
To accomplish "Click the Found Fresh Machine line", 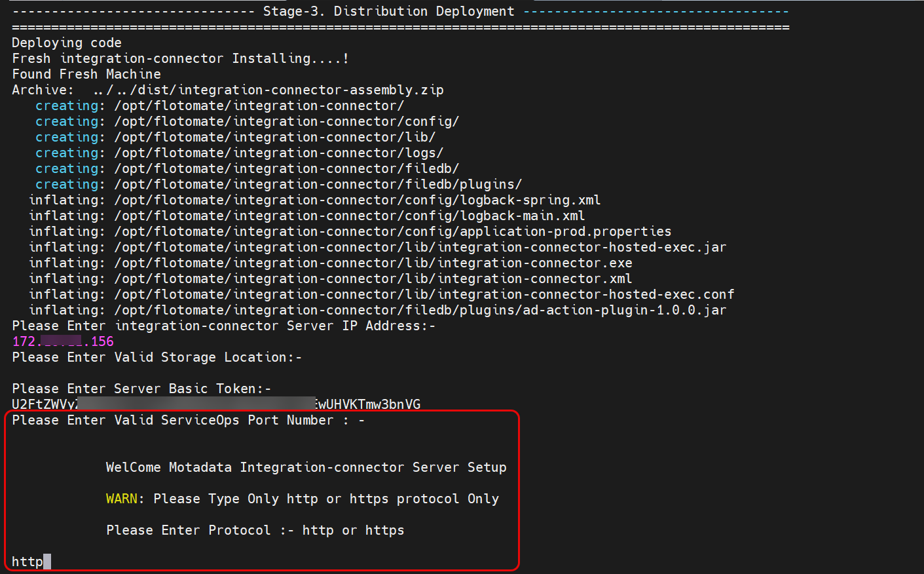I will [x=86, y=74].
